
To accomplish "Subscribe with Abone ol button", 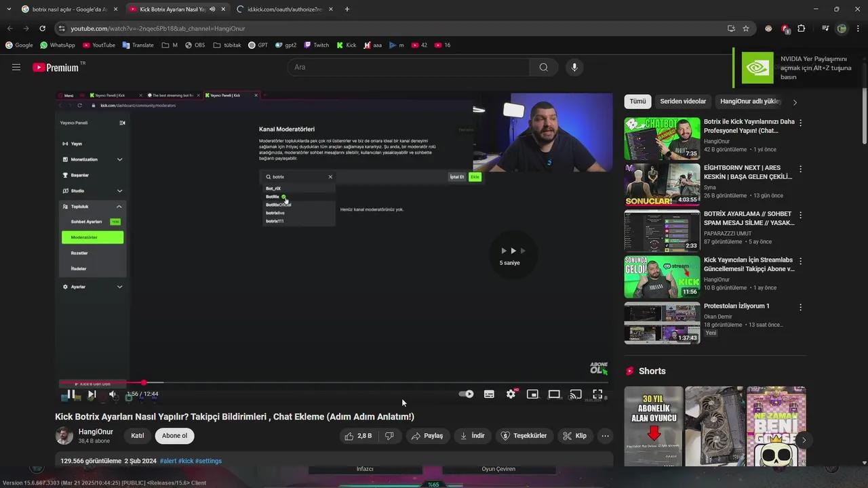I will (x=174, y=436).
